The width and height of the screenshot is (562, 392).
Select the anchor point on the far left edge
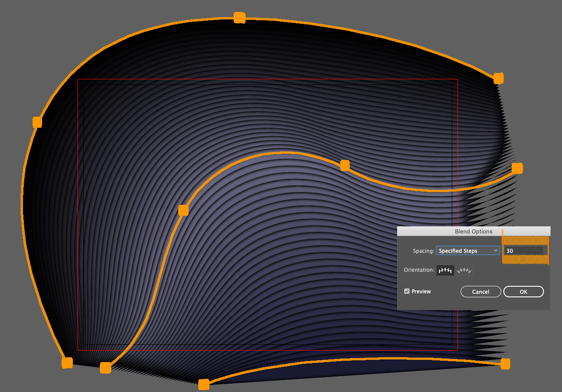tap(37, 122)
